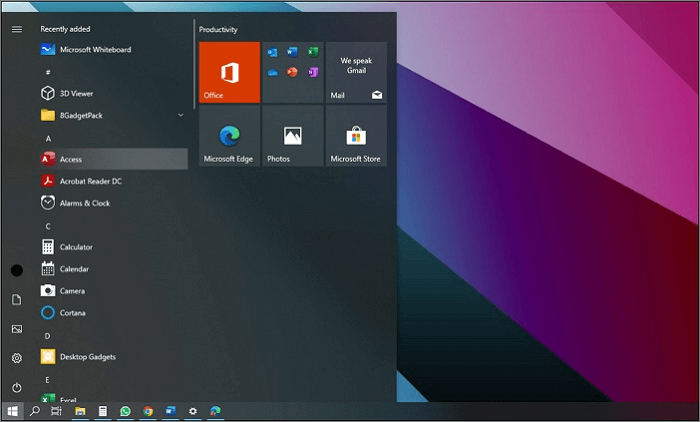Screen dimensions: 700x422
Task: Launch Microsoft Whiteboard
Action: (x=95, y=49)
